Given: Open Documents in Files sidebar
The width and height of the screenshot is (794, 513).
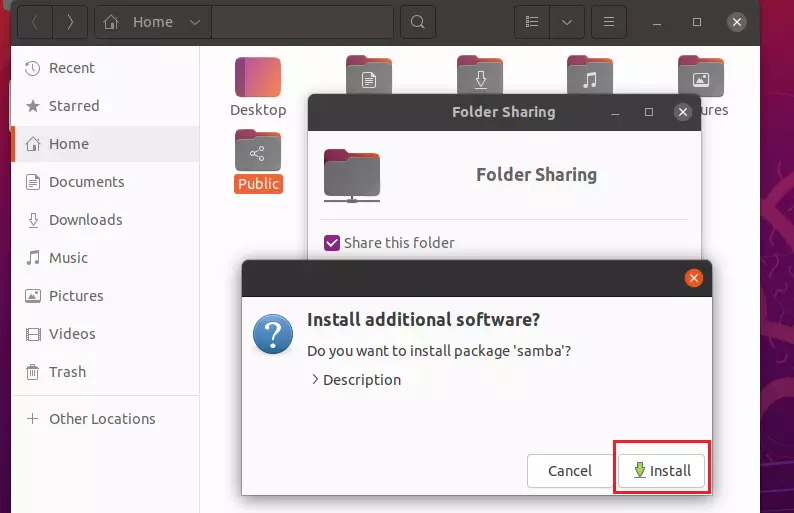Looking at the screenshot, I should [105, 182].
